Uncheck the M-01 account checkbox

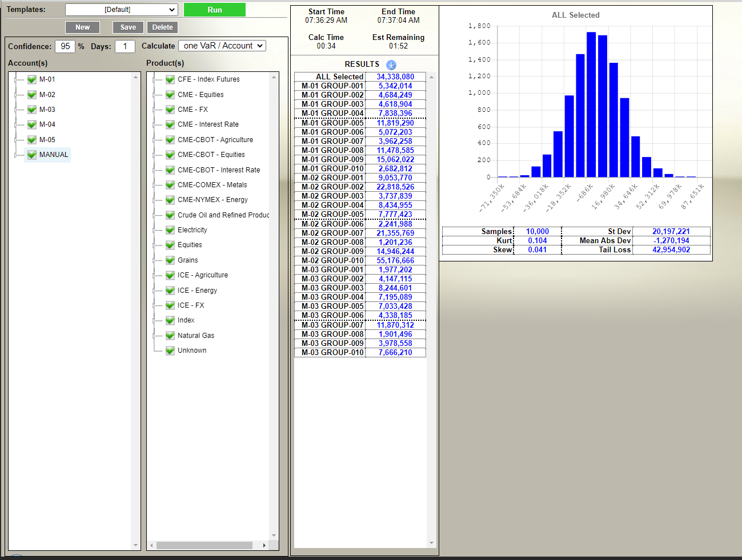click(32, 79)
